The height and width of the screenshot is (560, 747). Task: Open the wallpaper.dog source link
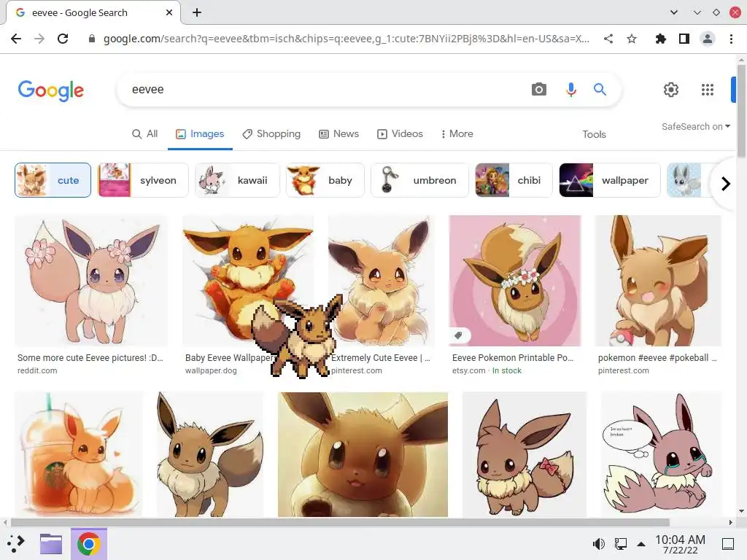coord(211,370)
